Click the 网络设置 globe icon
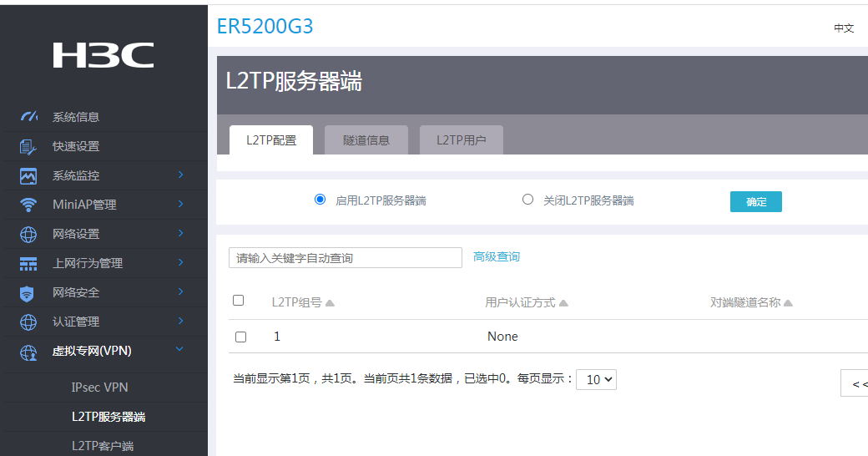The height and width of the screenshot is (456, 868). tap(28, 235)
